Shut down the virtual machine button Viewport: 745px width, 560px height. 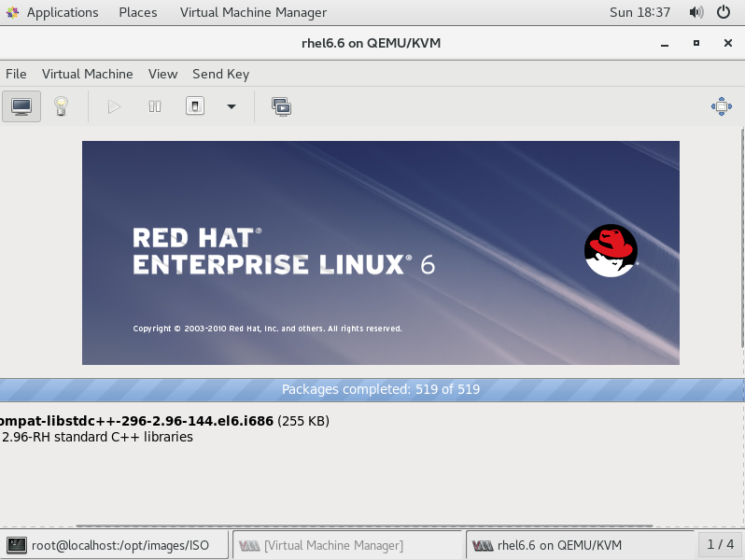coord(195,105)
